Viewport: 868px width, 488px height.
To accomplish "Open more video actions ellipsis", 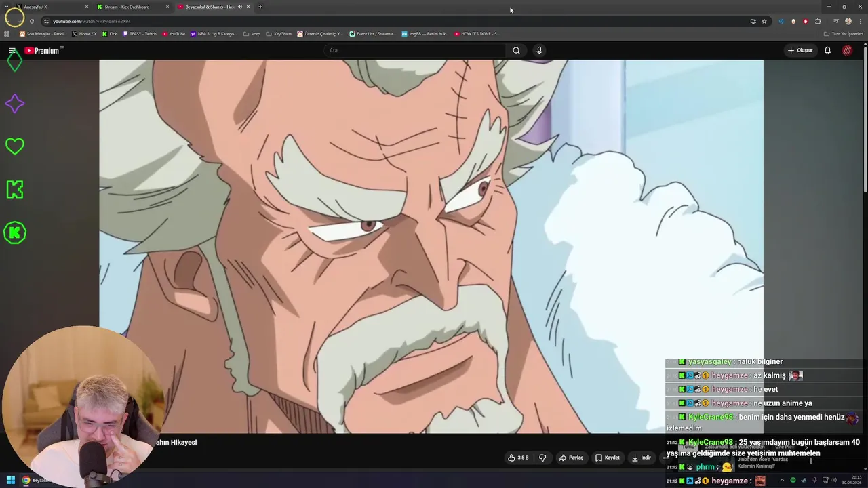I will click(665, 457).
